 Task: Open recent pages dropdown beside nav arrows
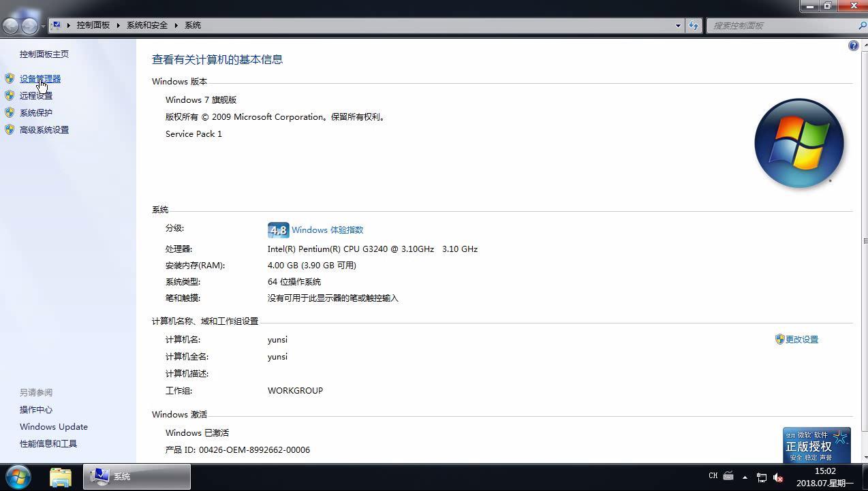(x=43, y=27)
